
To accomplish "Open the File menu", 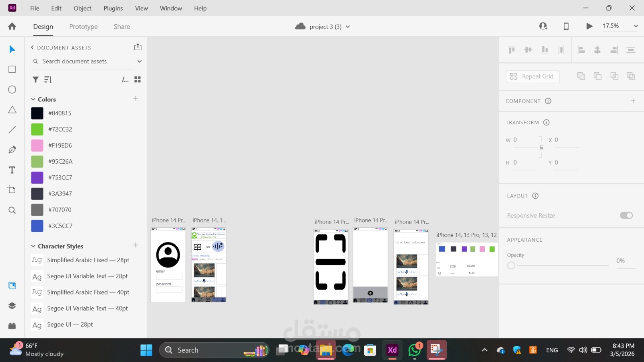I will pyautogui.click(x=35, y=8).
